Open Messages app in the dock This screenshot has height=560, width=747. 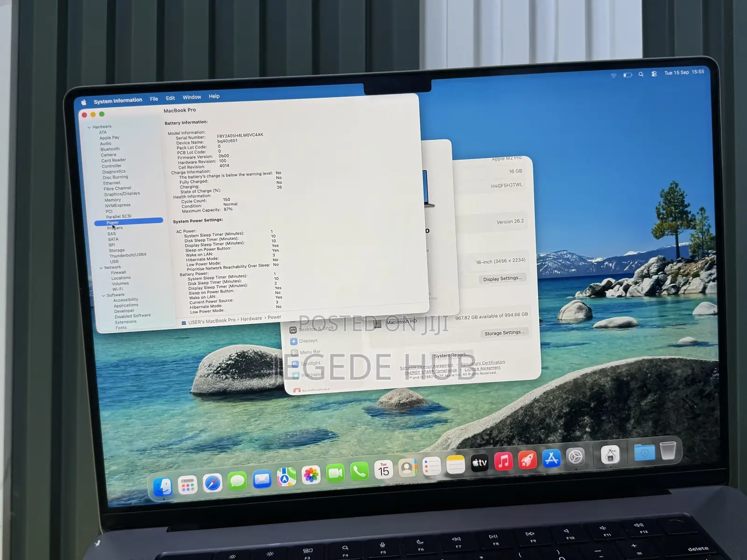coord(237,481)
